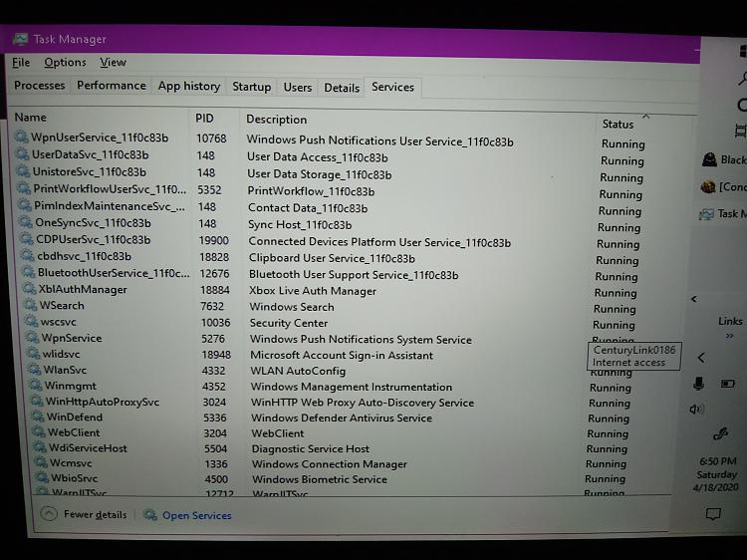Select the Windows Search description cell

(x=292, y=307)
